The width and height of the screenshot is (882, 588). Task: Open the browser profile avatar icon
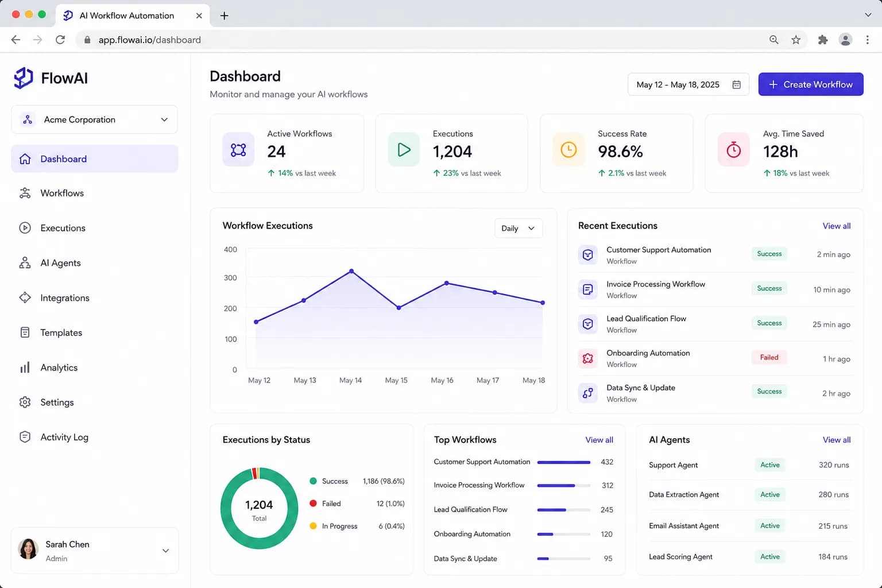(x=845, y=40)
